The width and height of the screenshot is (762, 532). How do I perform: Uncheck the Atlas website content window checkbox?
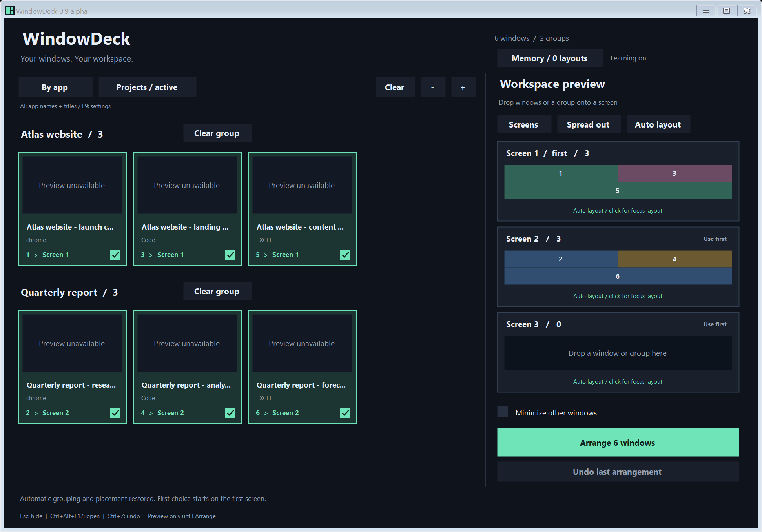(345, 255)
